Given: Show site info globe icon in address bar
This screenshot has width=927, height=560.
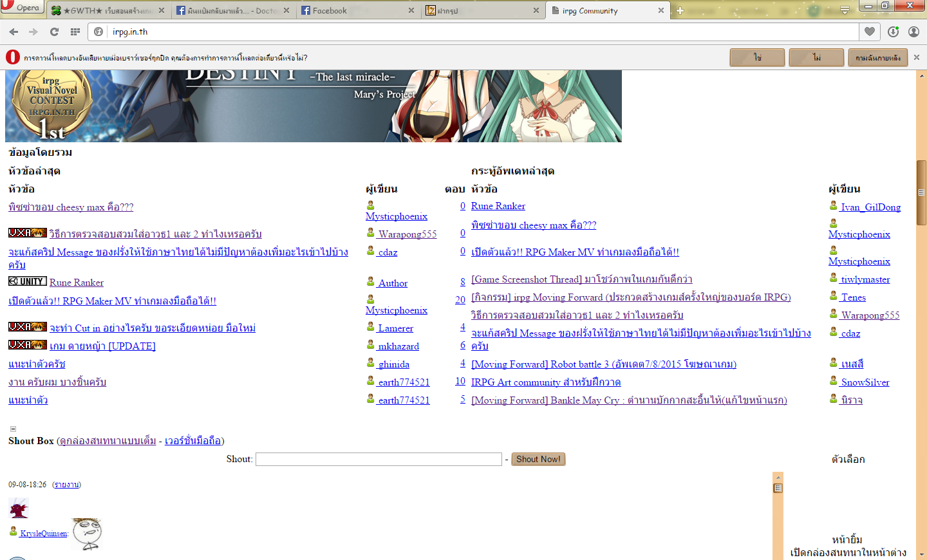Looking at the screenshot, I should click(98, 32).
